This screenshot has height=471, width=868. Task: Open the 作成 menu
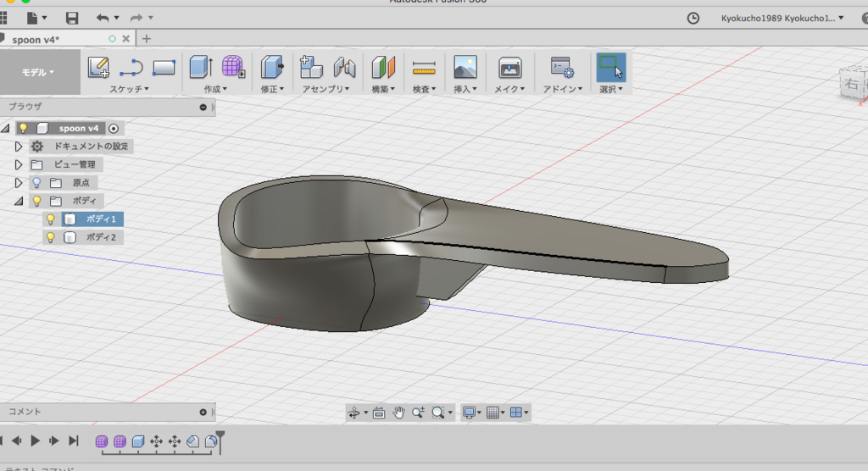215,89
